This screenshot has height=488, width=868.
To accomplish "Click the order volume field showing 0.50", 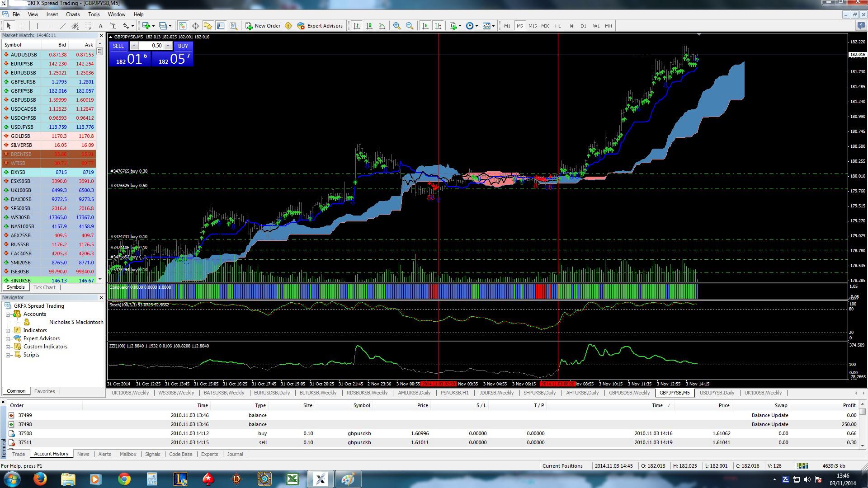I will pyautogui.click(x=151, y=46).
